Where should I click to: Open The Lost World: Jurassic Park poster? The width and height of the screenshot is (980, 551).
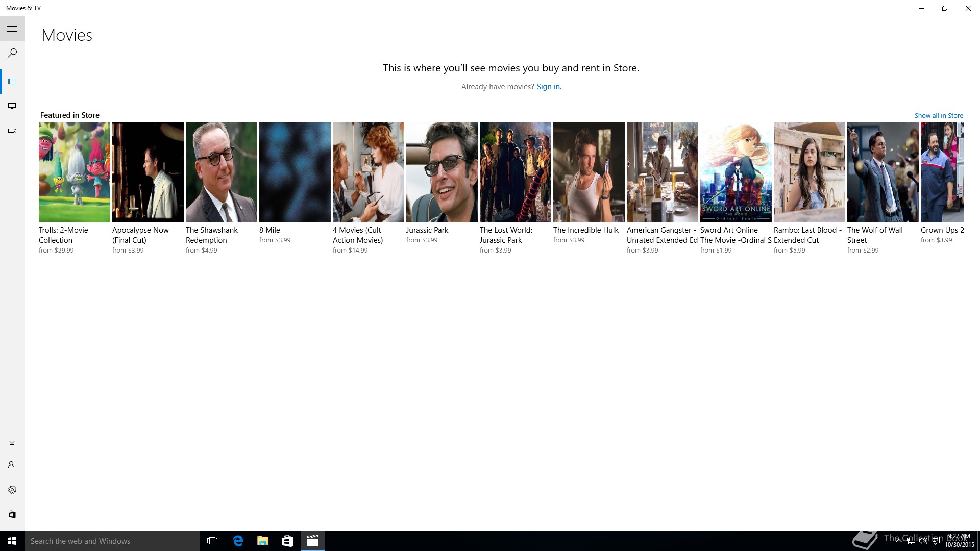[x=516, y=172]
